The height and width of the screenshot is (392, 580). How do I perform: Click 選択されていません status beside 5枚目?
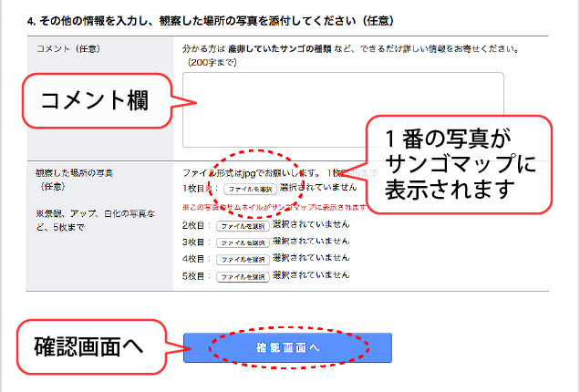pos(311,274)
